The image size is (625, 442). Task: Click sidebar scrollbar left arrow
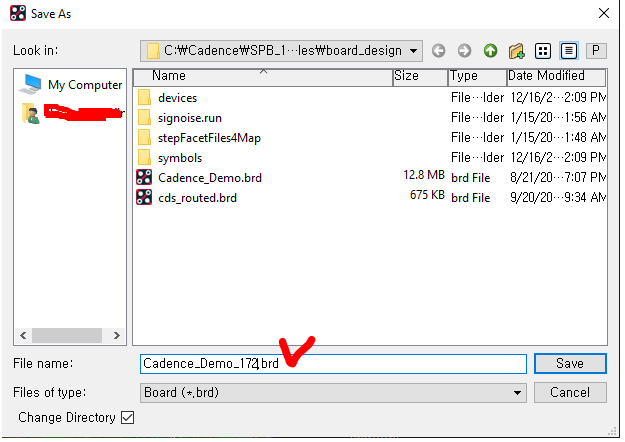(23, 336)
